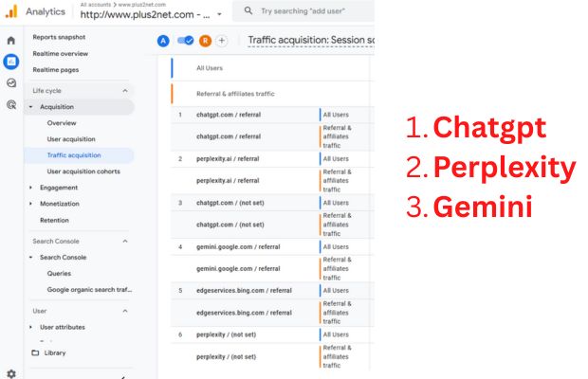588x379 pixels.
Task: Click the add comparison plus icon
Action: (222, 41)
